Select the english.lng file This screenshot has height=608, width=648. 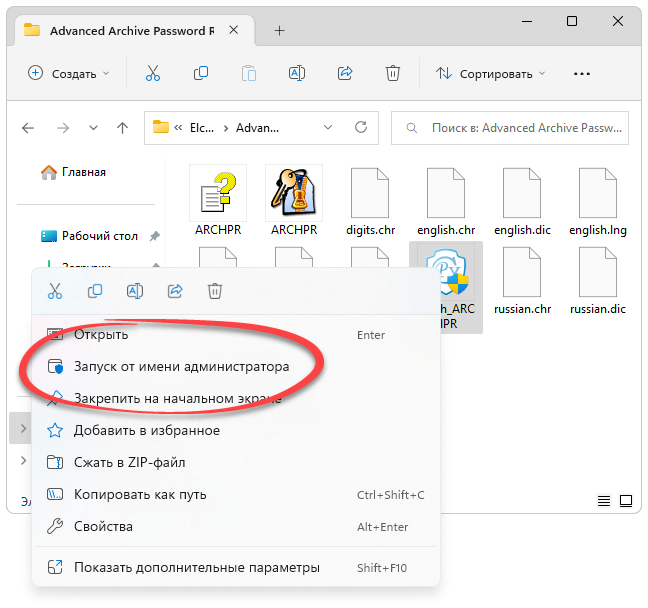point(598,202)
